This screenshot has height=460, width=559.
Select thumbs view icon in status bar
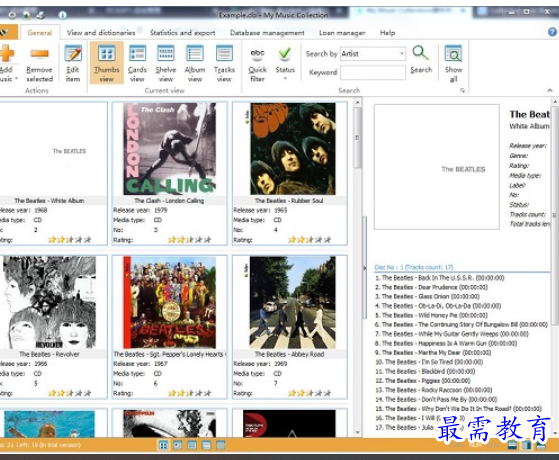pos(163,445)
